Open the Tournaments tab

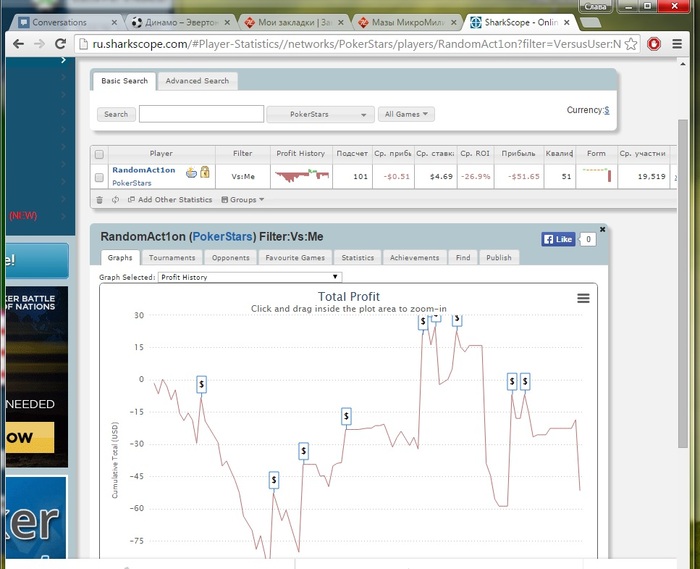pyautogui.click(x=172, y=258)
